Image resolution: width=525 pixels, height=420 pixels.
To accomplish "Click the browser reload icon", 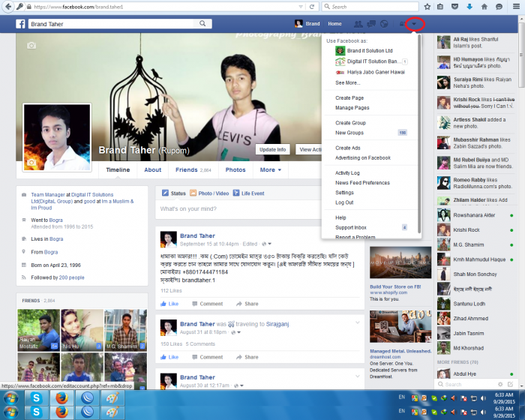I will pos(312,7).
